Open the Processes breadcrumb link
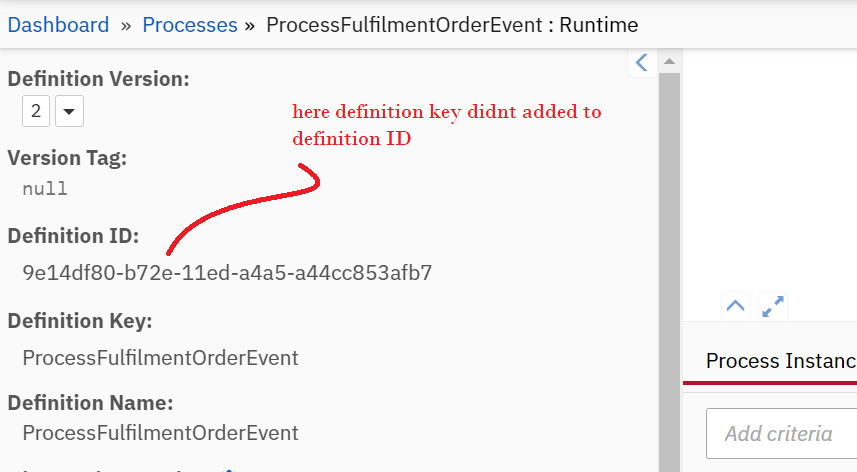The height and width of the screenshot is (472, 857). 190,25
